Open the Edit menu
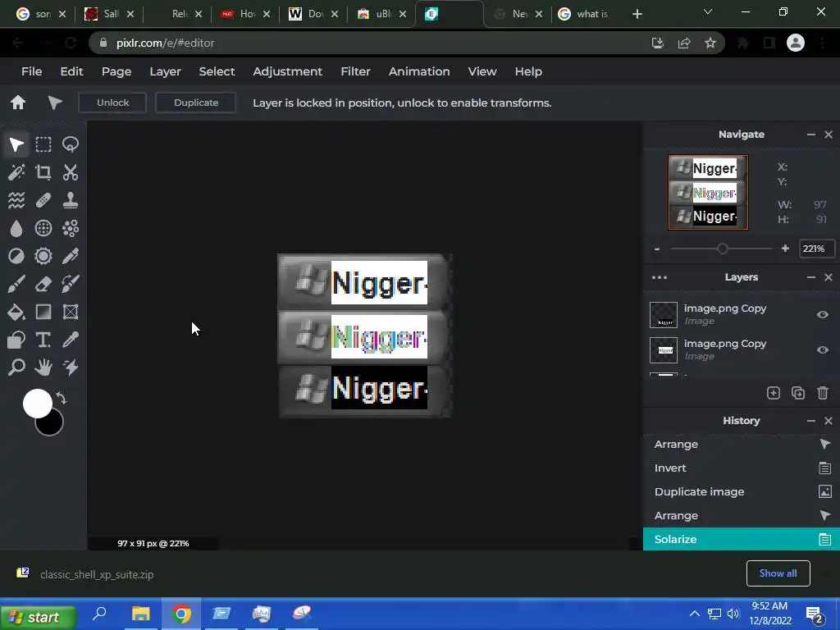 pos(72,71)
